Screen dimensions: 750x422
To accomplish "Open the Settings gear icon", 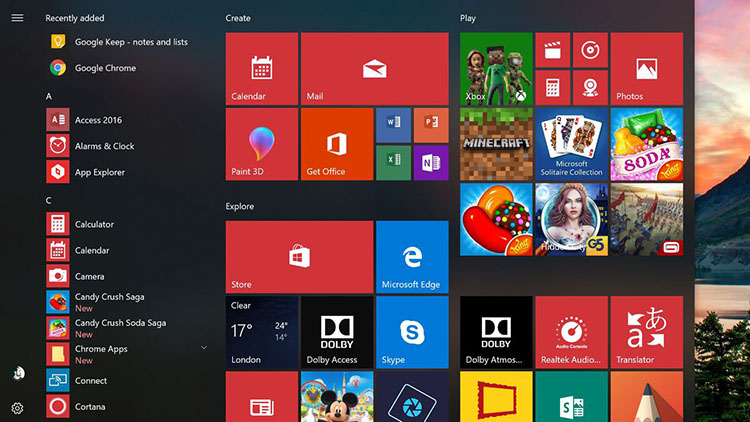I will click(x=17, y=408).
